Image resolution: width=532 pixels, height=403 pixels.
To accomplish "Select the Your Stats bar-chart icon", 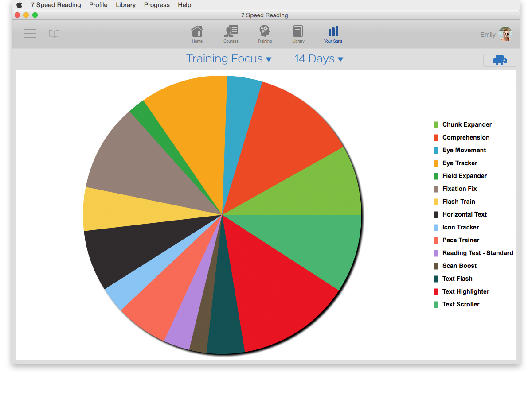I will [x=333, y=34].
